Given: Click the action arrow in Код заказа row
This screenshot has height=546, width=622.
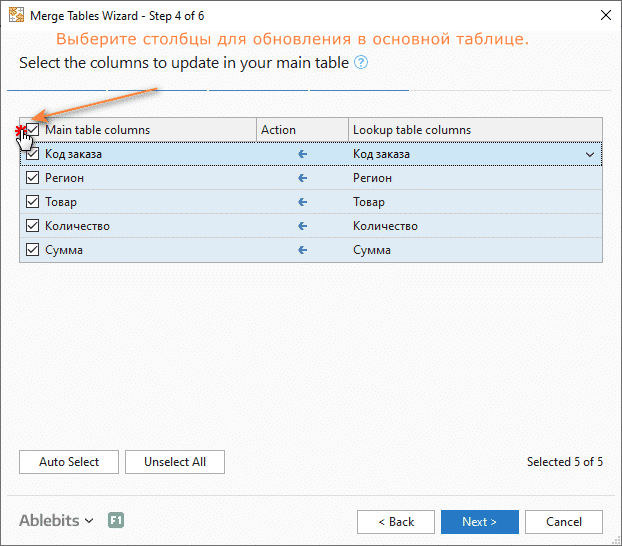Looking at the screenshot, I should (303, 154).
